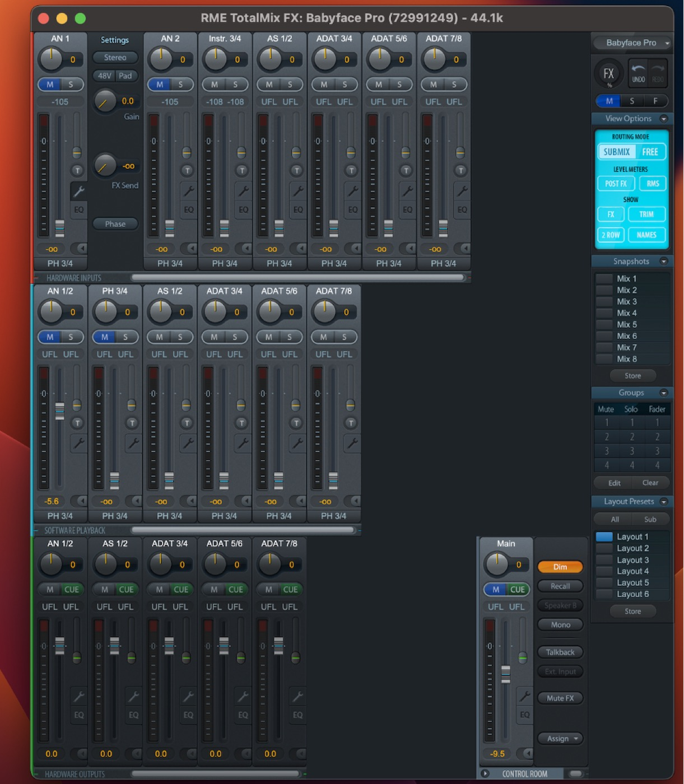Screen dimensions: 684x784
Task: Open the FX panel icon
Action: [x=609, y=74]
